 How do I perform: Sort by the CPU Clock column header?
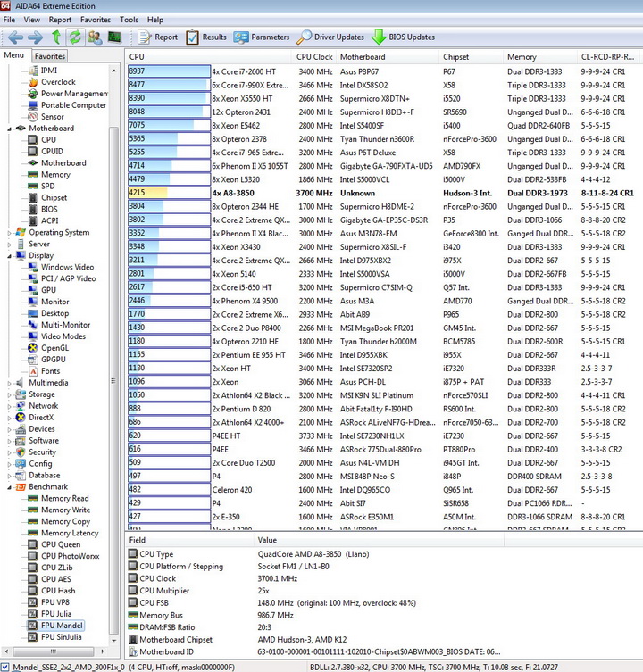pos(314,56)
